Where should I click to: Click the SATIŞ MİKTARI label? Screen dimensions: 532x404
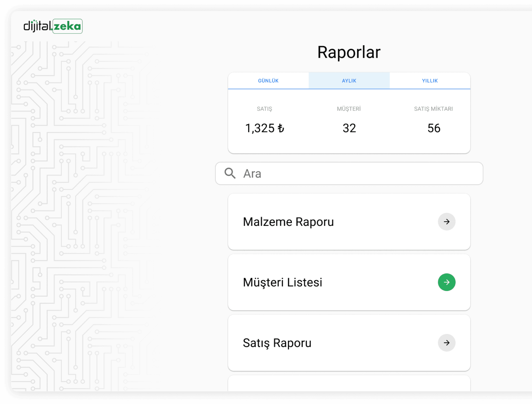point(433,109)
